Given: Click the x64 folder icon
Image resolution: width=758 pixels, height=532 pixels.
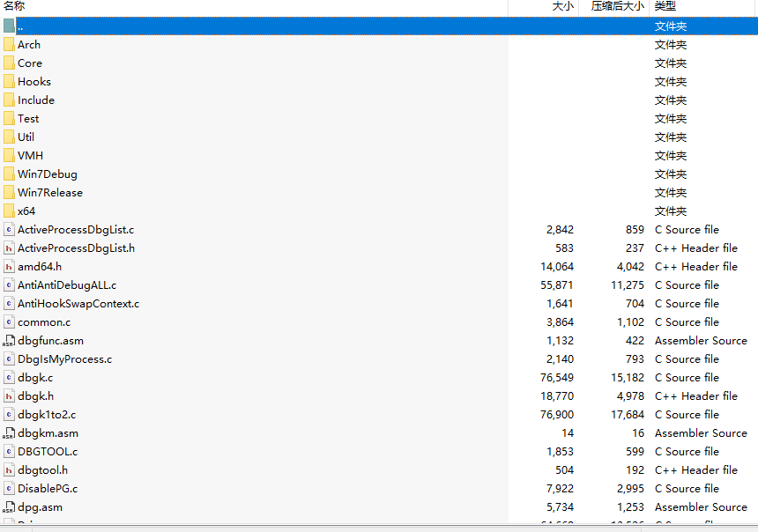Looking at the screenshot, I should click(9, 211).
